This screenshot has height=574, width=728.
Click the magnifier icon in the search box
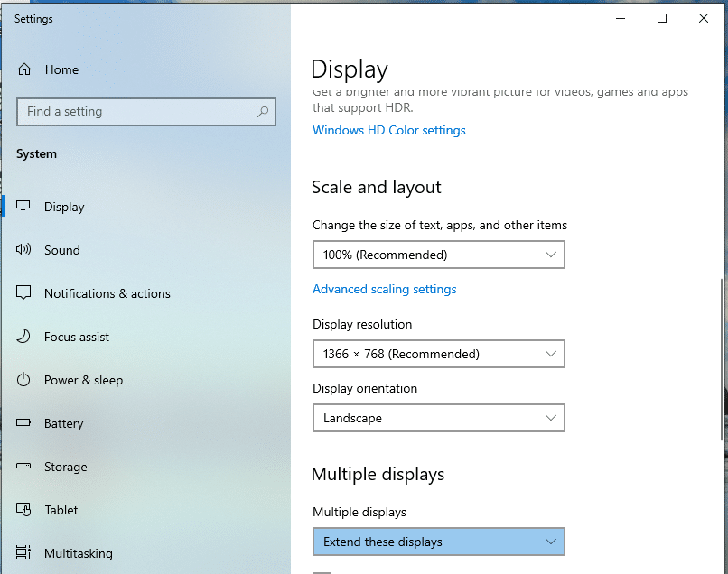263,112
